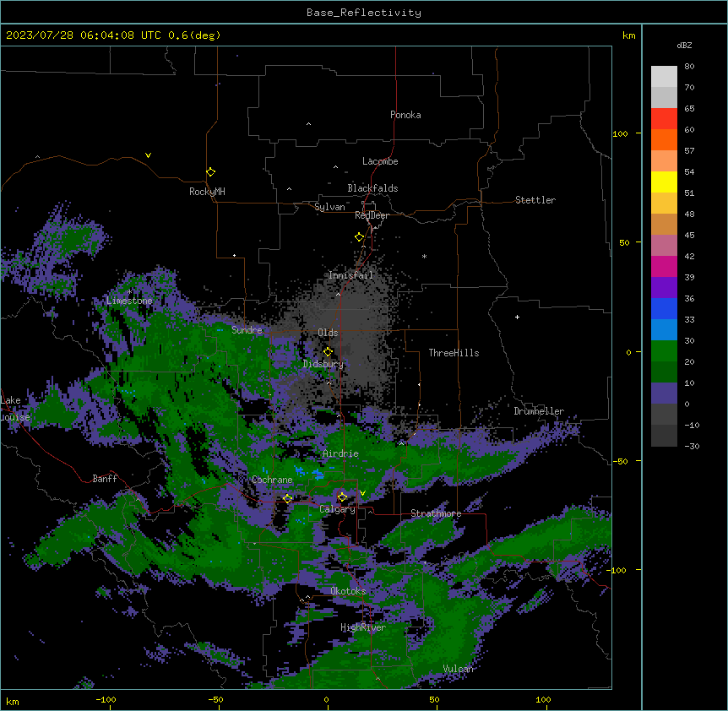The width and height of the screenshot is (728, 711).
Task: Select the light gray 70-80 dBZ swatch
Action: click(664, 77)
